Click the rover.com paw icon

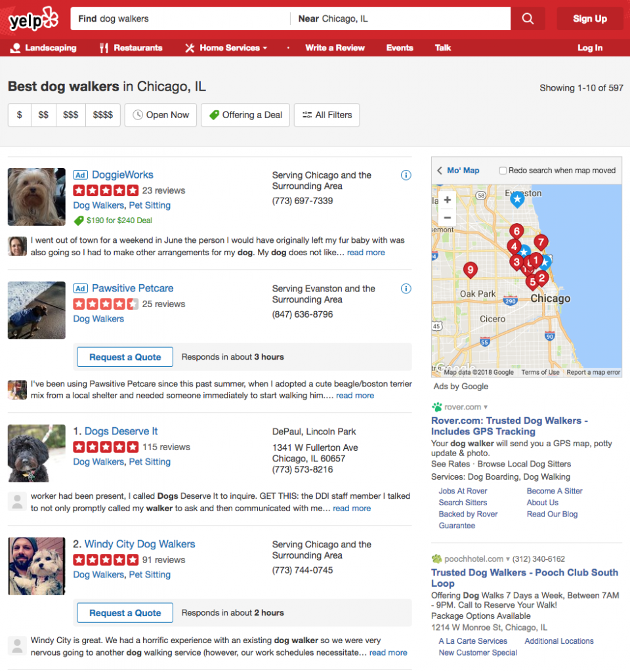click(x=436, y=407)
